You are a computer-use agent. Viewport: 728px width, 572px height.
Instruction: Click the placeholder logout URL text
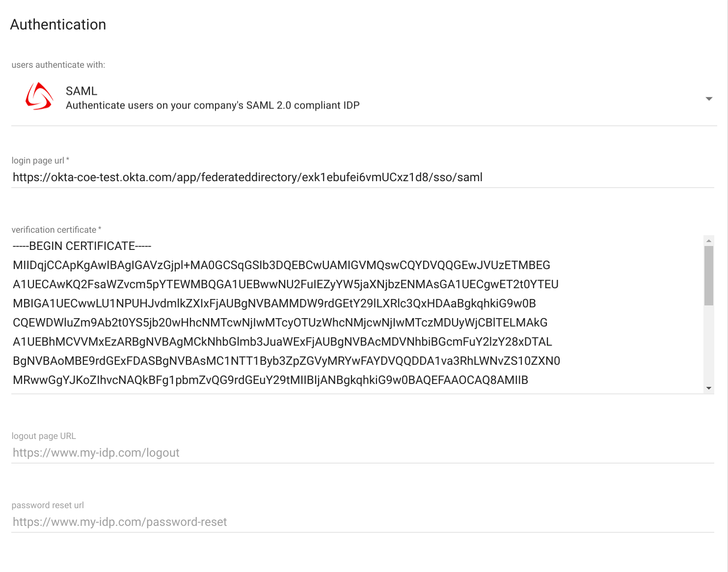96,452
